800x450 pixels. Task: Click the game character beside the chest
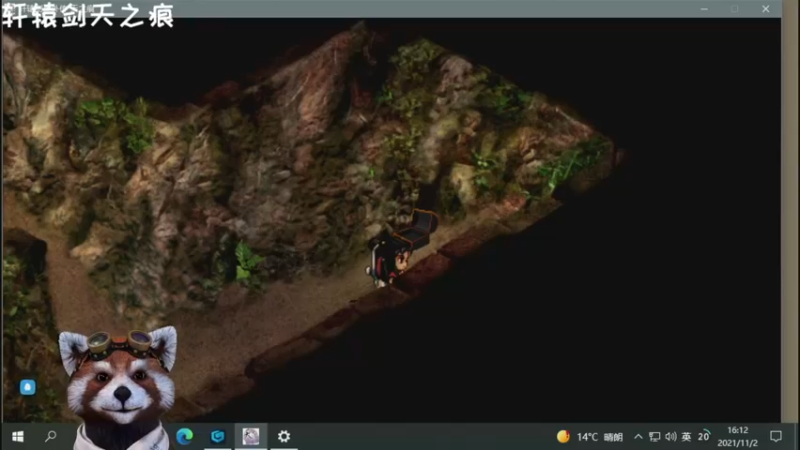point(388,262)
